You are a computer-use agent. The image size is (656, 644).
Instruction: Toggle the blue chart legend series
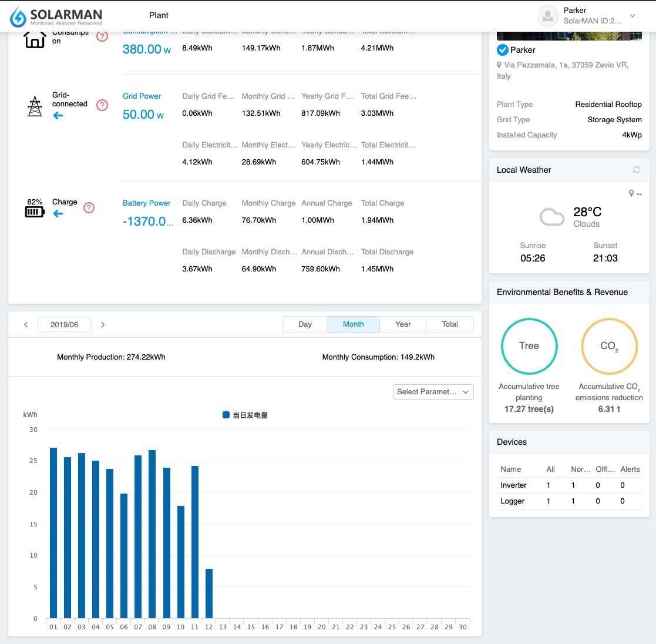(245, 415)
